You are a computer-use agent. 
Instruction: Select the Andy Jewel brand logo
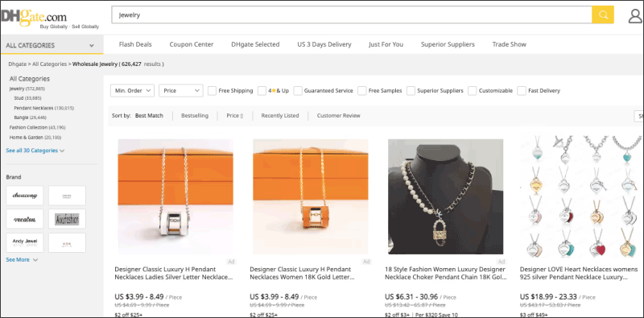point(25,242)
